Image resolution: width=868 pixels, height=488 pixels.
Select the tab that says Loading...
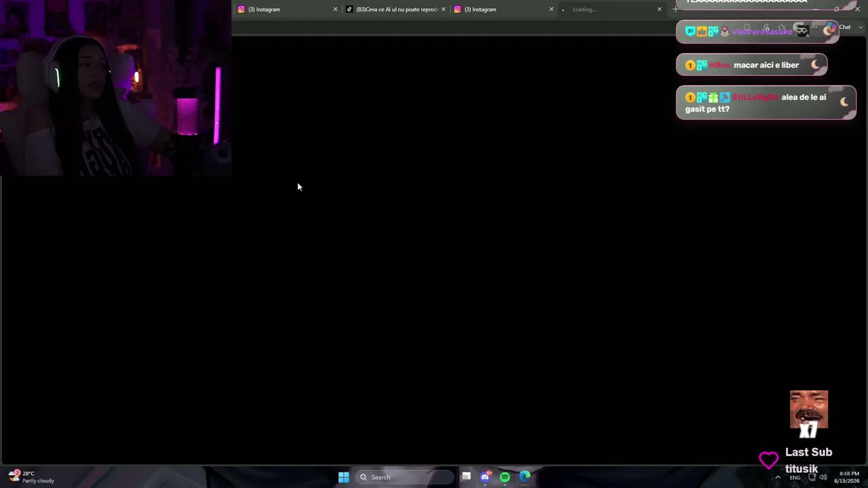pyautogui.click(x=611, y=9)
